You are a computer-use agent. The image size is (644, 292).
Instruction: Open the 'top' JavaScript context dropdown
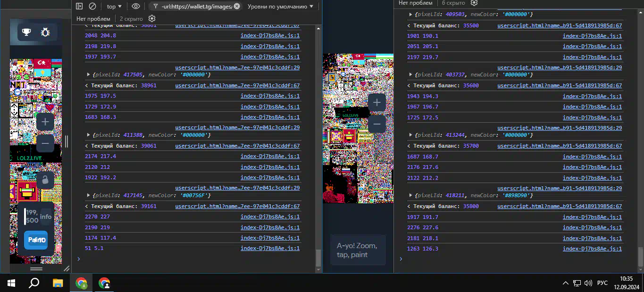(114, 6)
